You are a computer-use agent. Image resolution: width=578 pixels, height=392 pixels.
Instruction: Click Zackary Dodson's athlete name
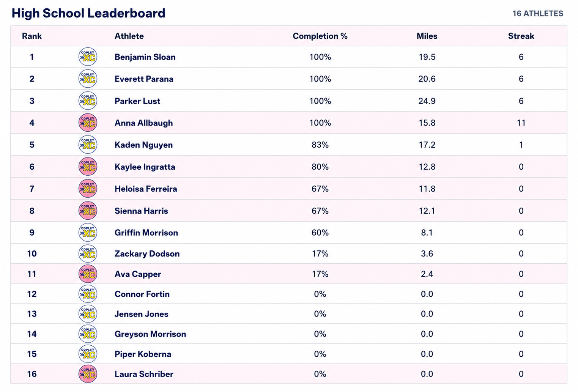(147, 253)
